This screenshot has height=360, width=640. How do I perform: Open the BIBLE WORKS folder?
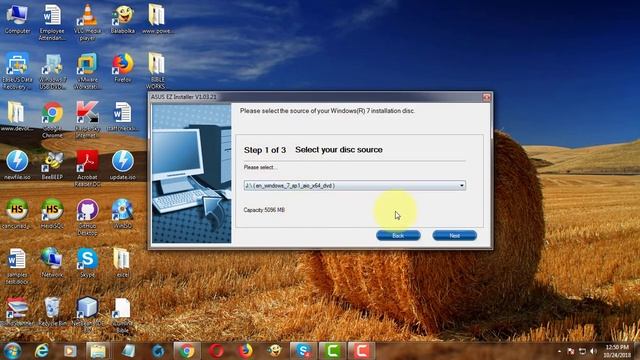pos(156,71)
